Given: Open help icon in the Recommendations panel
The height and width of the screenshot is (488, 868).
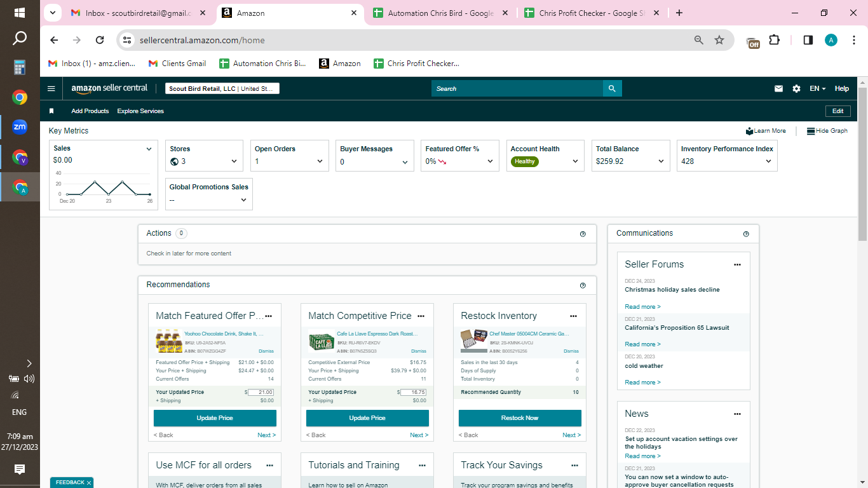Looking at the screenshot, I should pyautogui.click(x=583, y=285).
